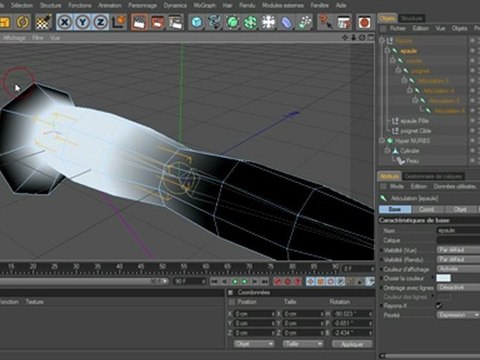This screenshot has height=360, width=480.
Task: Go to start of animation
Action: point(214,282)
